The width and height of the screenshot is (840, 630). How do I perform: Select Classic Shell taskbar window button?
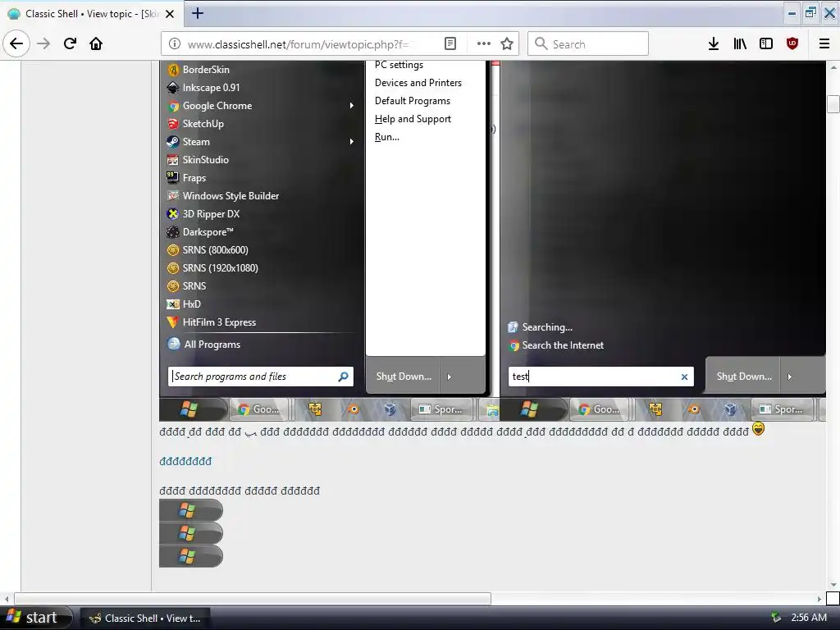pyautogui.click(x=144, y=619)
